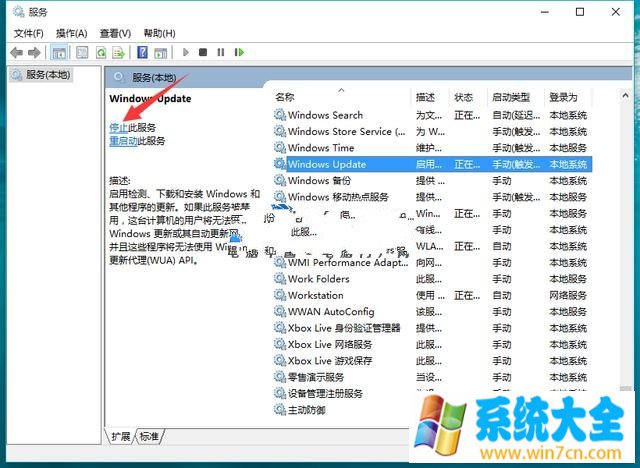
Task: Select the WMI Performance Adapter row
Action: pyautogui.click(x=432, y=262)
